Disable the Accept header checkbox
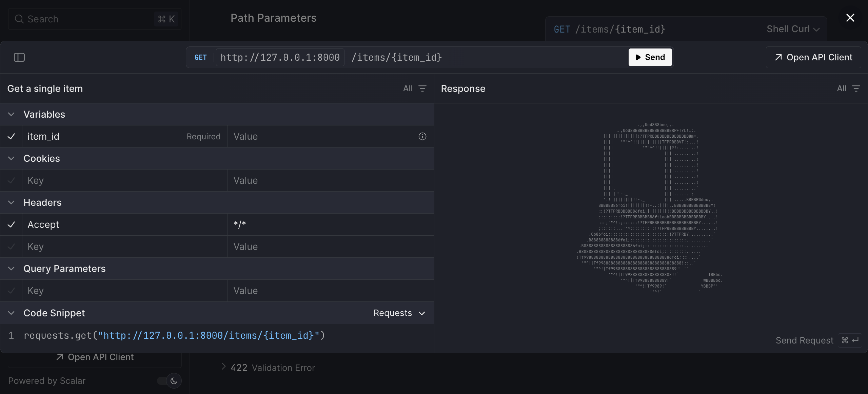 pos(11,224)
